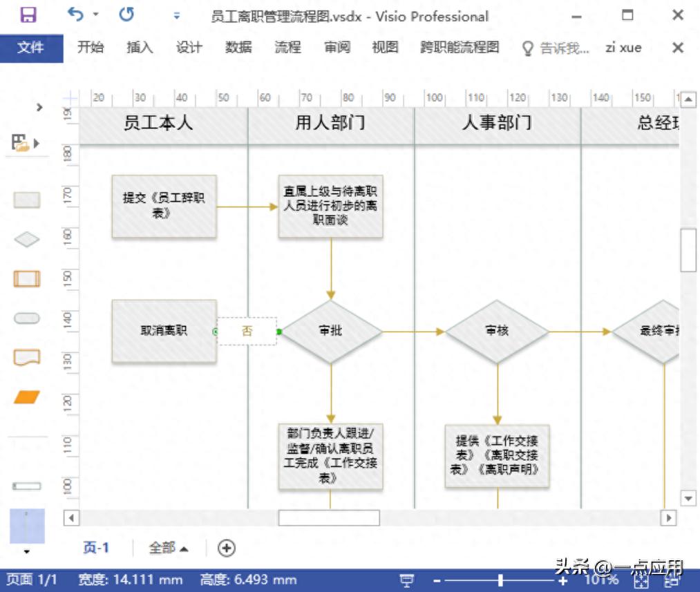This screenshot has width=700, height=592.
Task: Select the rounded terminator shape master
Action: (26, 317)
